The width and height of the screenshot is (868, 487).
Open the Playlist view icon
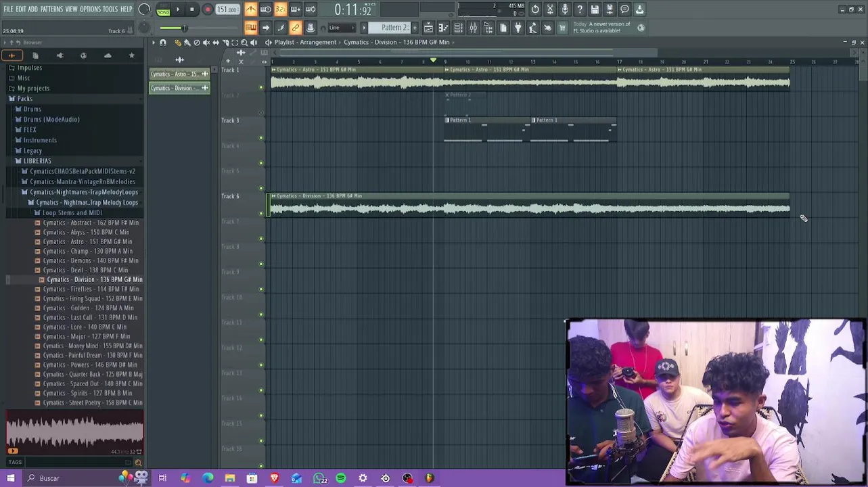tap(428, 28)
